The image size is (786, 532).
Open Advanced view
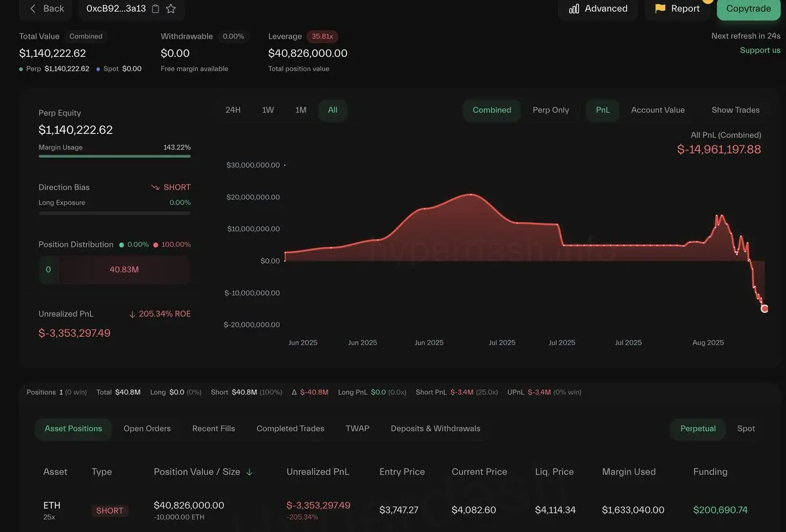(598, 9)
